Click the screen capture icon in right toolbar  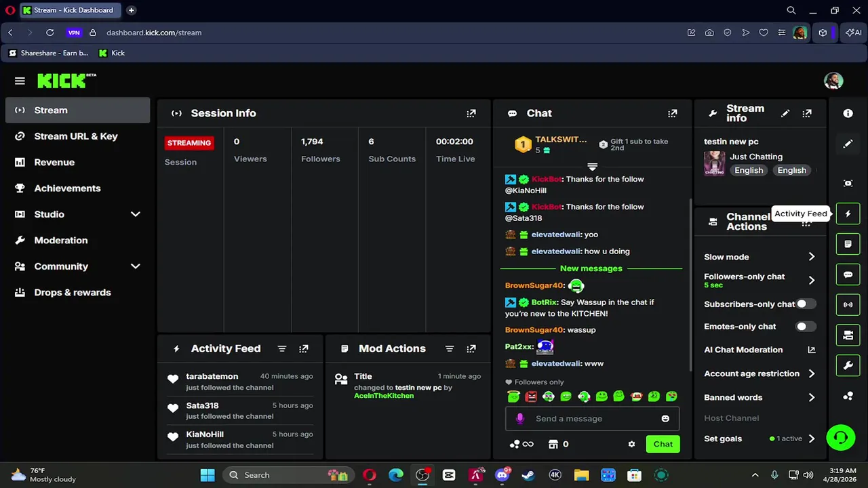848,183
